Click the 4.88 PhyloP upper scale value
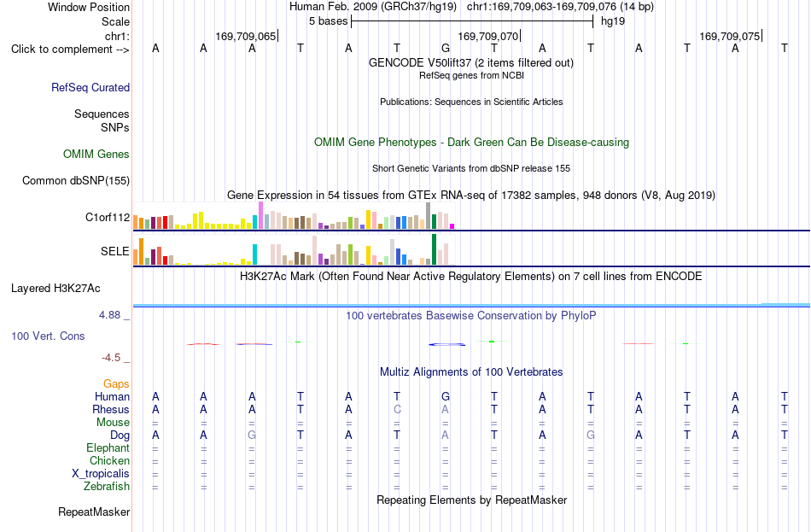811x532 pixels. tap(109, 315)
